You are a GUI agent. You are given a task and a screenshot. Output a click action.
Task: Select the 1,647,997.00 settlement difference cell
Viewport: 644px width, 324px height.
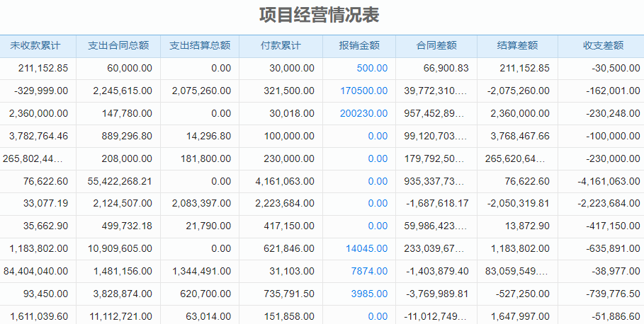tap(519, 317)
